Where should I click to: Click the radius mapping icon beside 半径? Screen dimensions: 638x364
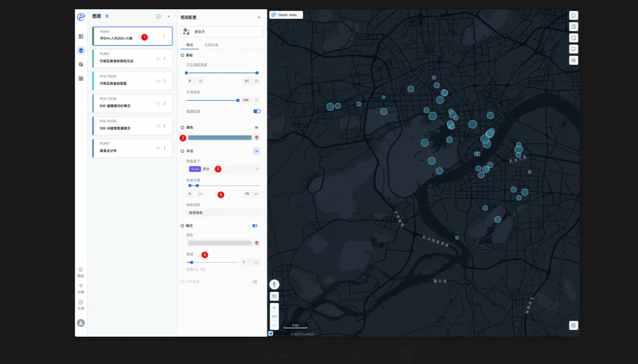click(257, 151)
